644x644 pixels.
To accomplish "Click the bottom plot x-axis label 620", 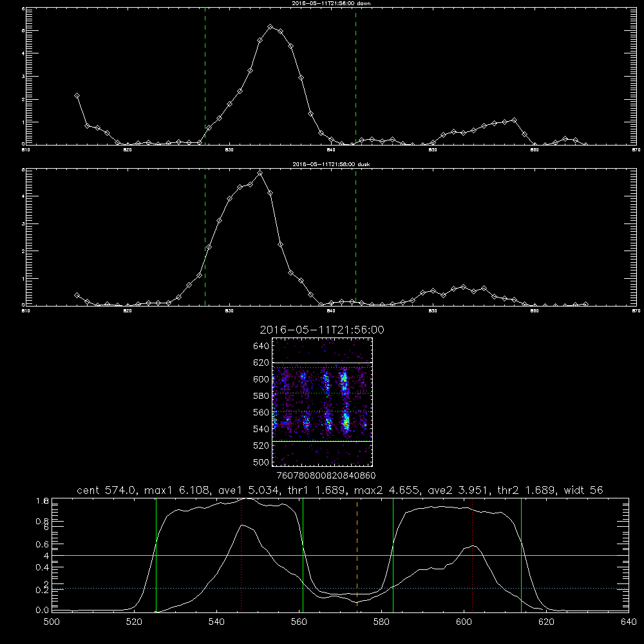I will click(x=546, y=622).
